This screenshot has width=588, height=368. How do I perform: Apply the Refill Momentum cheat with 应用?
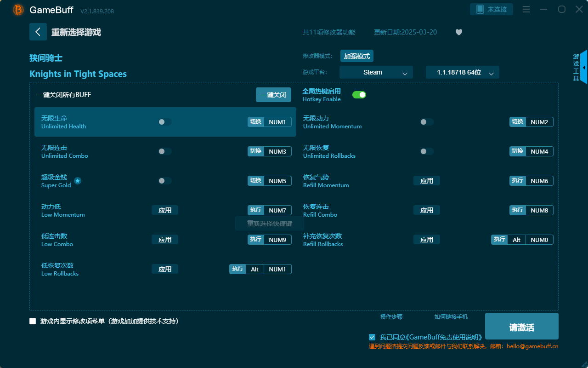426,181
